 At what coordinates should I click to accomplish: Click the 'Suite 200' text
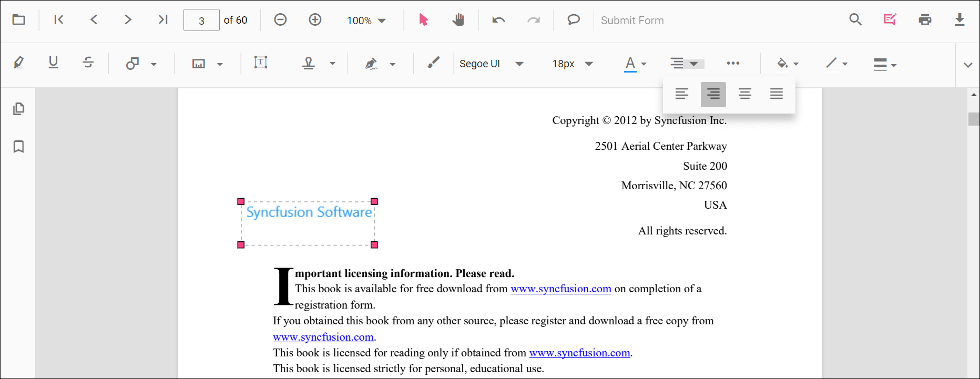(x=705, y=166)
